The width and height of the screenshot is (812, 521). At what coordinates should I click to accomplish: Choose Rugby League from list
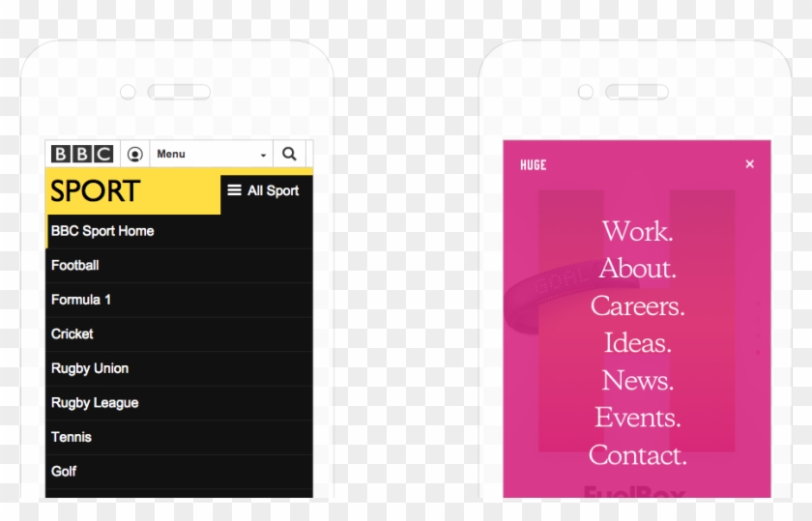click(95, 403)
